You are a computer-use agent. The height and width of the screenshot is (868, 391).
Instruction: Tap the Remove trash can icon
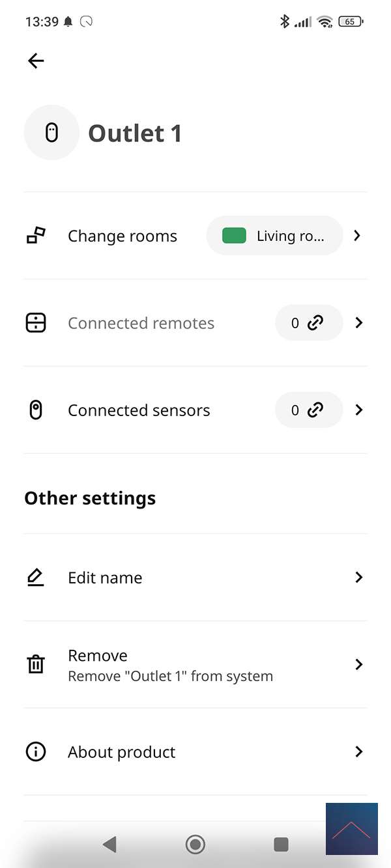[36, 665]
